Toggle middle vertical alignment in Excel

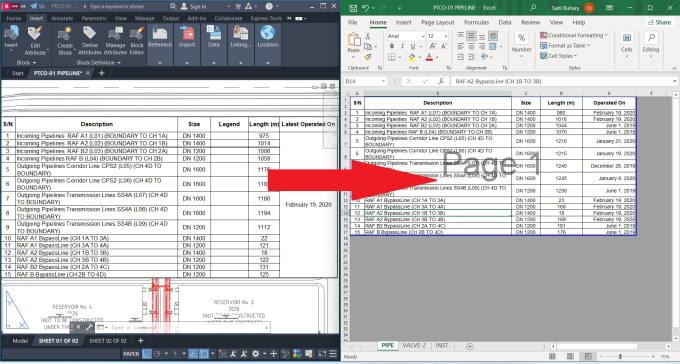tap(471, 36)
